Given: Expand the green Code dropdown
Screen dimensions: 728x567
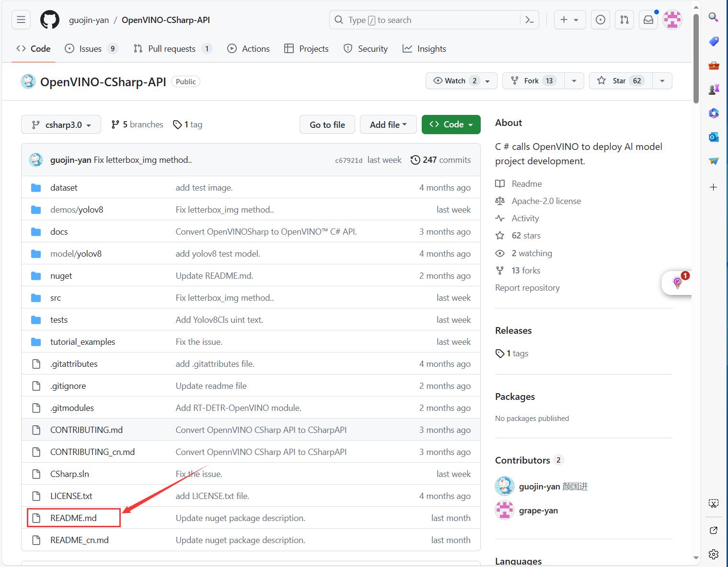Looking at the screenshot, I should (x=451, y=125).
